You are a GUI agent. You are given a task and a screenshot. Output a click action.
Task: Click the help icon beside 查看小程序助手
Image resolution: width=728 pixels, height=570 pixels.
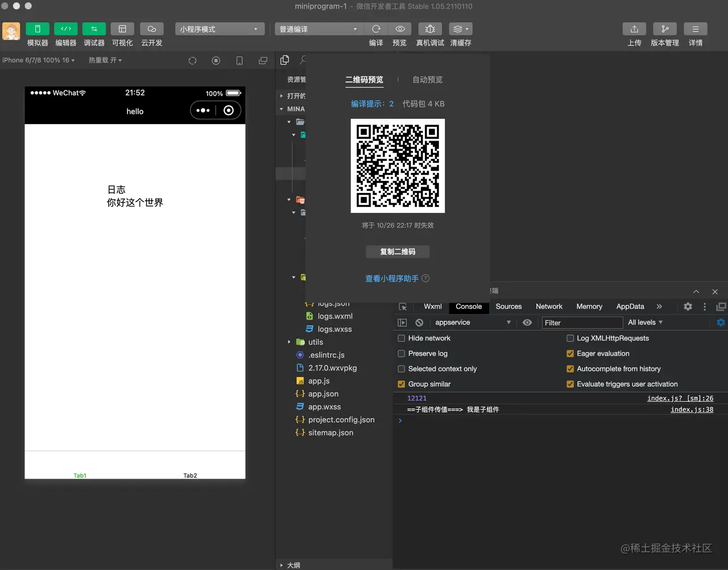pos(425,279)
